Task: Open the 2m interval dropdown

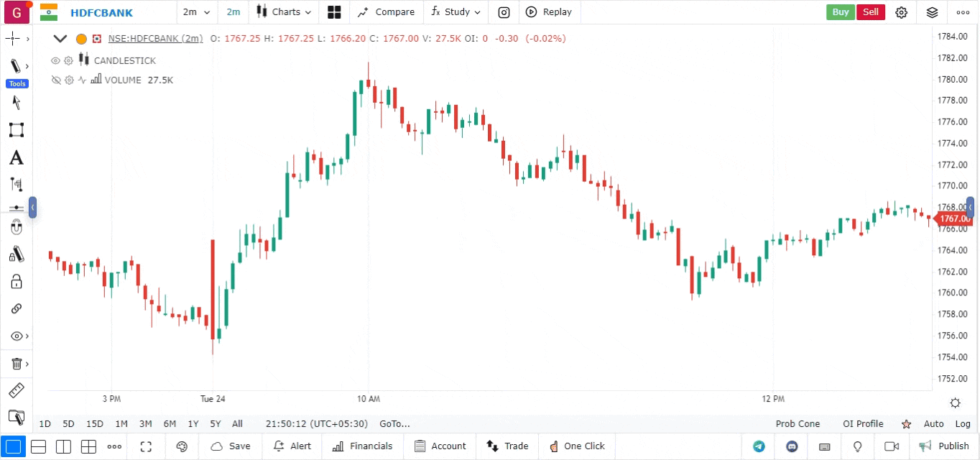Action: (196, 12)
